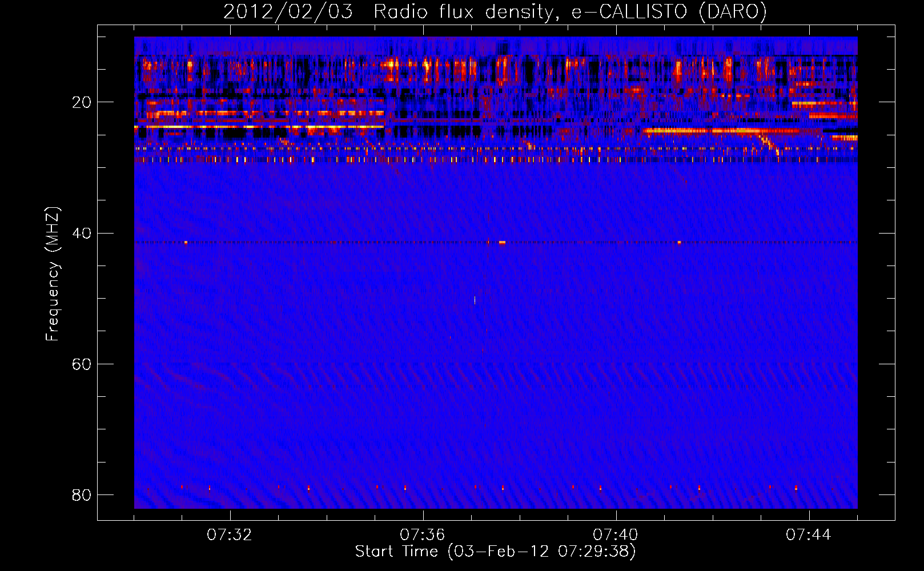Click the plot title '2012/02/03 Radio flux density'
The image size is (924, 571).
[495, 11]
